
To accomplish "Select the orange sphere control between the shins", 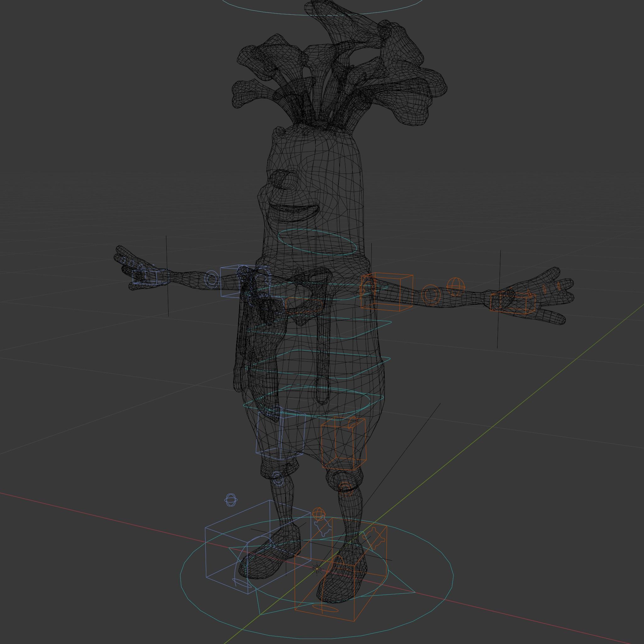I will click(x=318, y=514).
